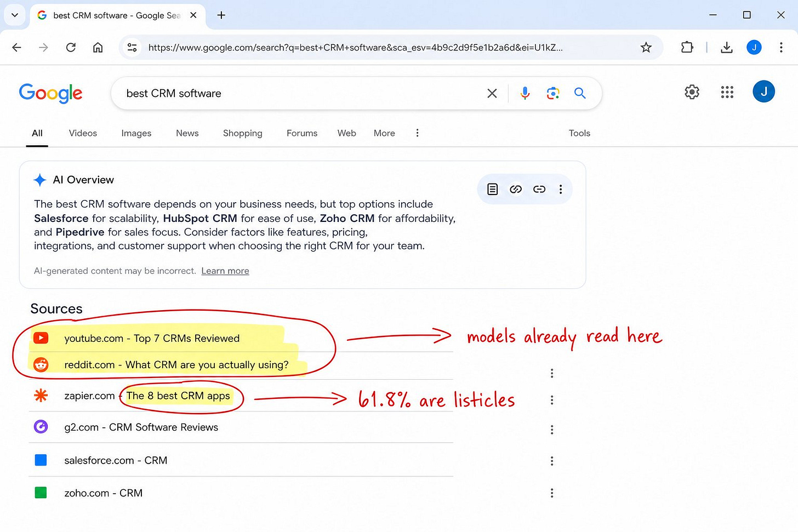Start voice search with the microphone
The height and width of the screenshot is (532, 798).
(525, 94)
